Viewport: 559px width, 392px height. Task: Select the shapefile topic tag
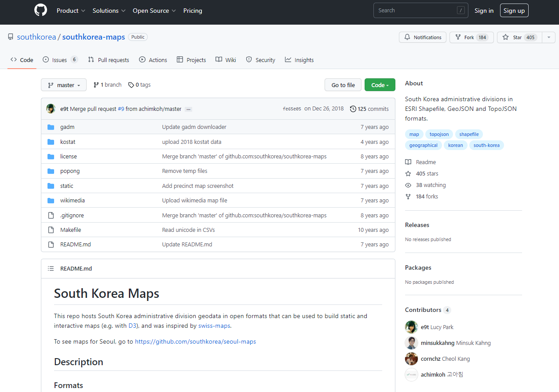[469, 134]
